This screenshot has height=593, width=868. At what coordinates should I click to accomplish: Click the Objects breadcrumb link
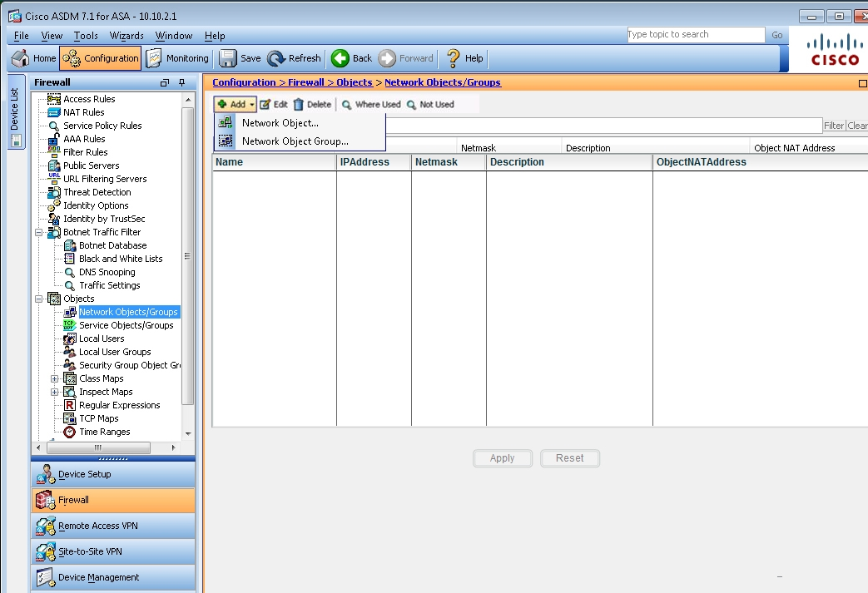coord(355,82)
